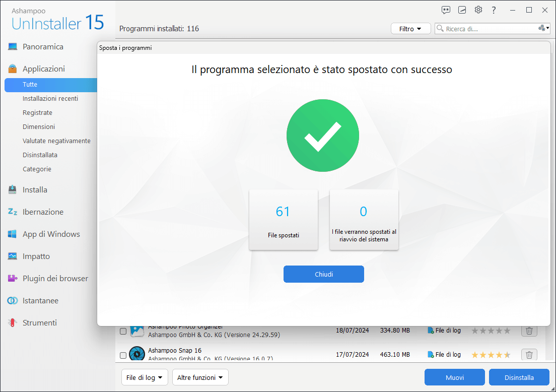Click the skin/theme icon in title bar
The image size is (556, 392).
(462, 10)
